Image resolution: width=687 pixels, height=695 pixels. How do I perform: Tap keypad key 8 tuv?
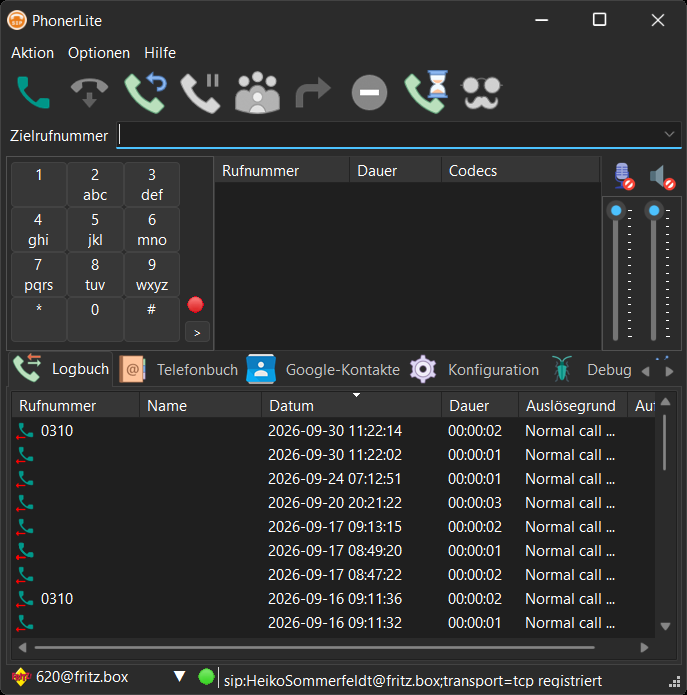95,274
